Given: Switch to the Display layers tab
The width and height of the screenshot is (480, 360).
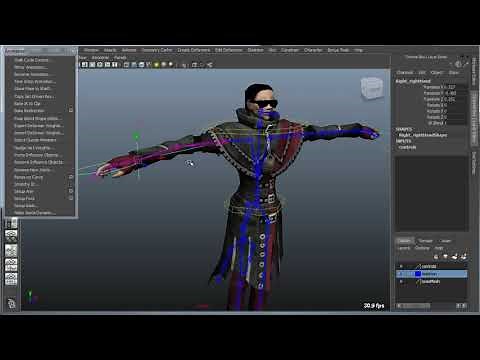Looking at the screenshot, I should [405, 241].
